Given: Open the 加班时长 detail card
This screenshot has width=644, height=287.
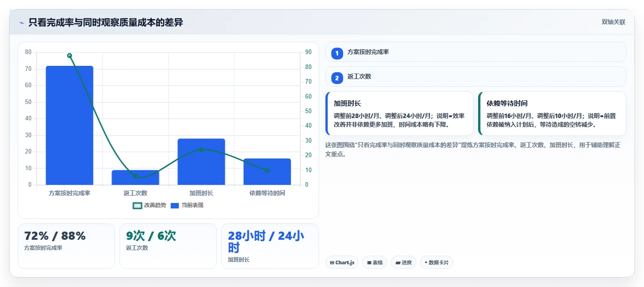Looking at the screenshot, I should pos(399,114).
